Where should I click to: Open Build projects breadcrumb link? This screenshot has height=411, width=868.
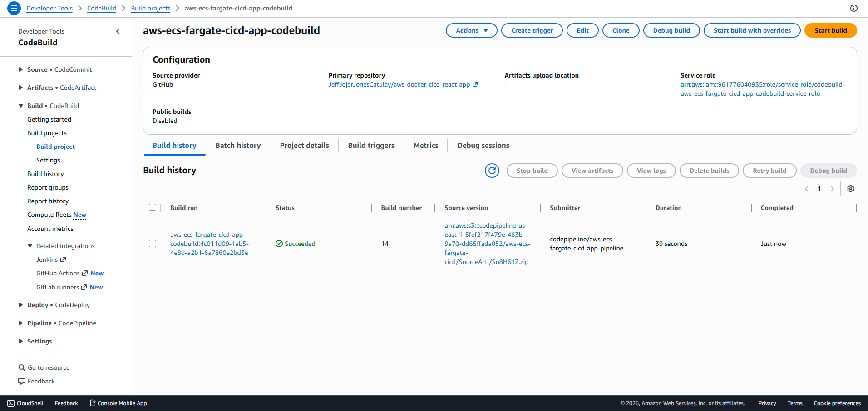click(x=151, y=8)
